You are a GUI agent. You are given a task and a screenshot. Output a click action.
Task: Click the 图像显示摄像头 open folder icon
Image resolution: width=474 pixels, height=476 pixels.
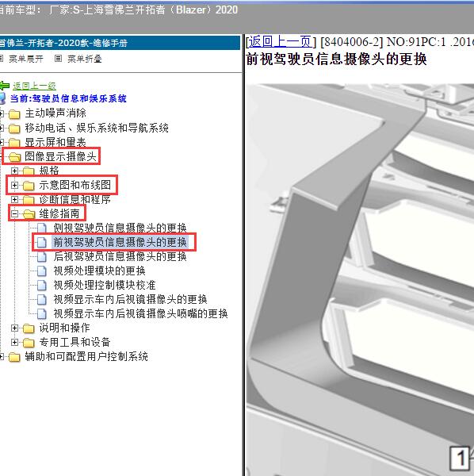pos(14,157)
